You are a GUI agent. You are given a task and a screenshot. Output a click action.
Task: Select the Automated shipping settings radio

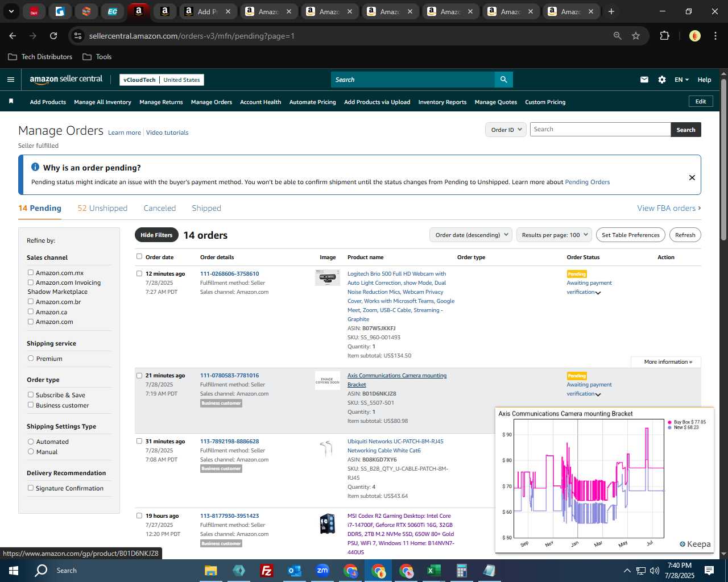31,442
